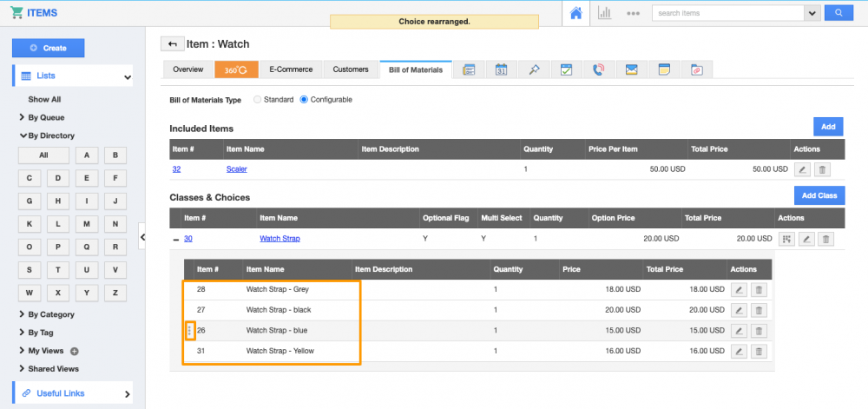The image size is (868, 409).
Task: Delete the Scaler included item
Action: pos(824,169)
